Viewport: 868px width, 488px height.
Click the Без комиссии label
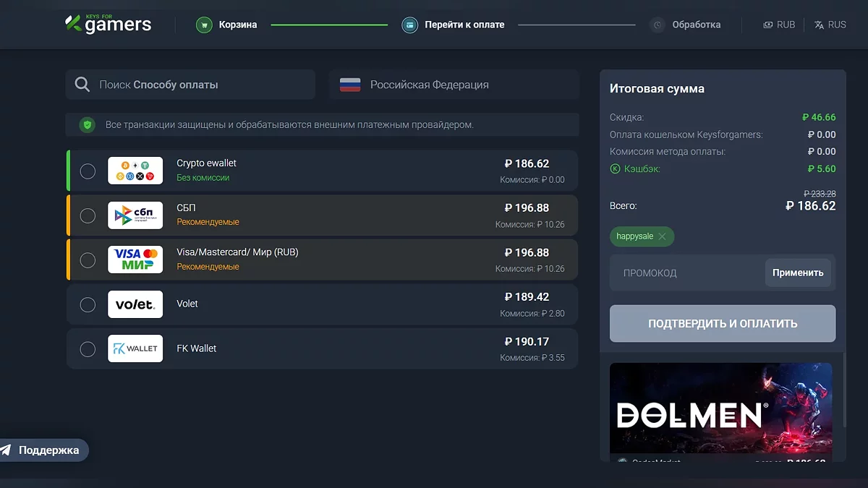pos(203,178)
